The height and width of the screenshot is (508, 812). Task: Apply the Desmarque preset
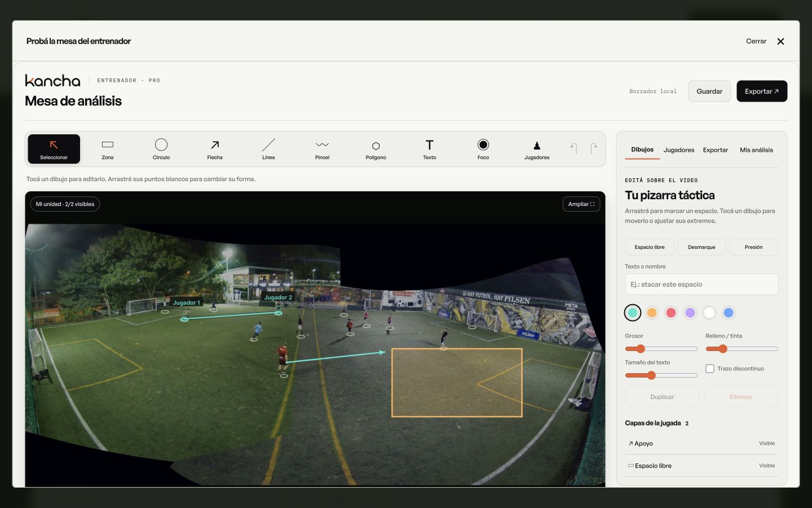[x=701, y=247]
